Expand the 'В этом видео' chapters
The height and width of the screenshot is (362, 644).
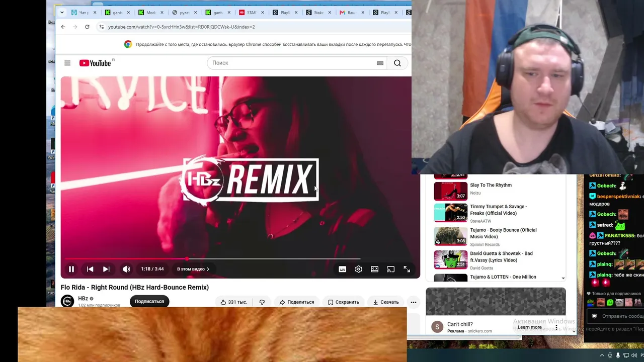pos(193,269)
